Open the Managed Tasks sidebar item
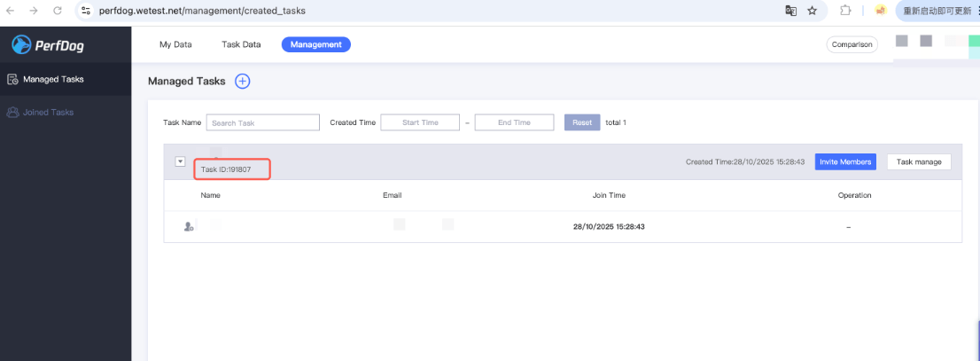 tap(53, 79)
